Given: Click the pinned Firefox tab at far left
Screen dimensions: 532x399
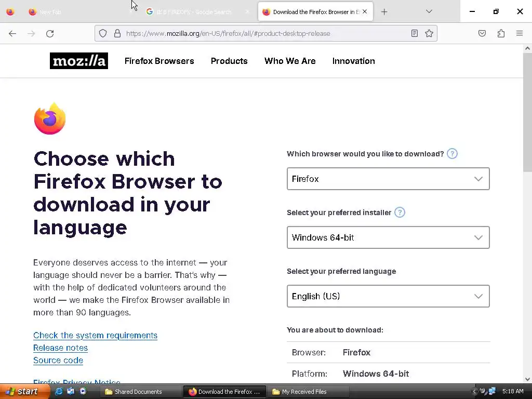Looking at the screenshot, I should pos(10,12).
